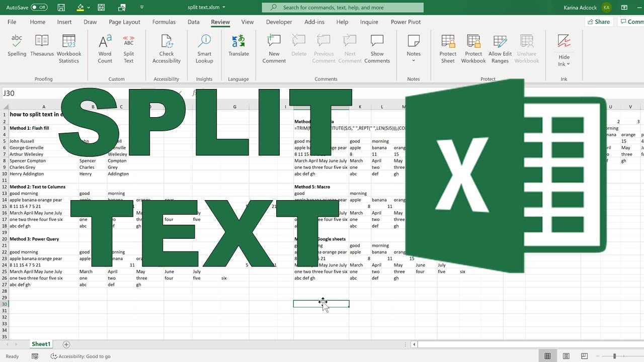Insert a New Comment
Image resolution: width=644 pixels, height=362 pixels.
click(x=274, y=49)
